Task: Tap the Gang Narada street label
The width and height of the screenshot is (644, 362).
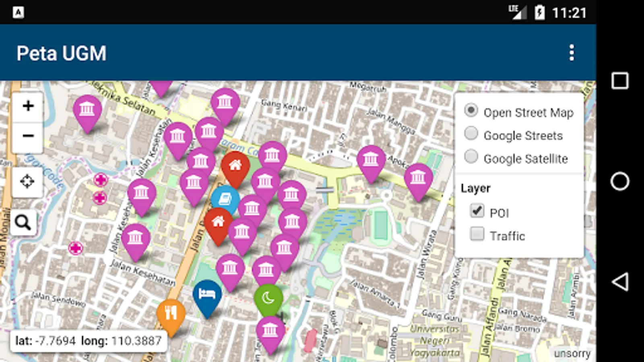Action: click(522, 315)
